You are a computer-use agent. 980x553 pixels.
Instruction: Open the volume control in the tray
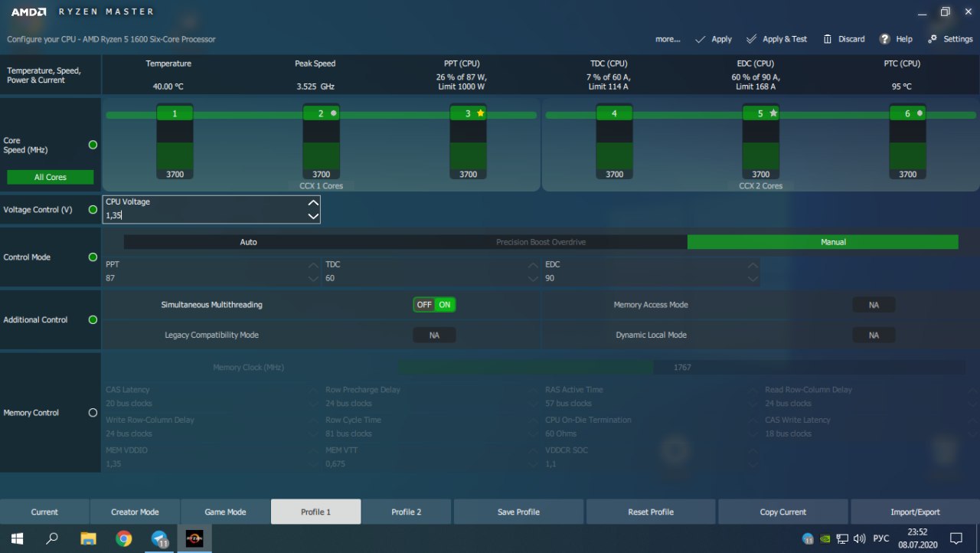tap(859, 538)
